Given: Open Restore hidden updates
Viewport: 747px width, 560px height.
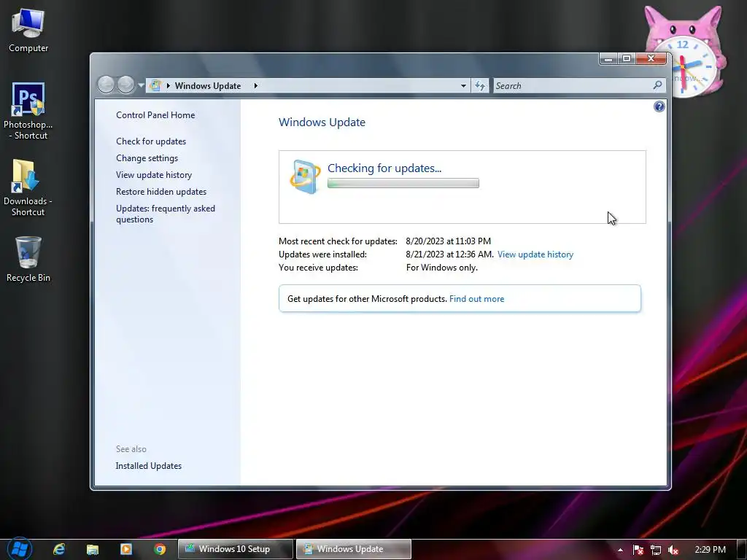Looking at the screenshot, I should pos(161,192).
